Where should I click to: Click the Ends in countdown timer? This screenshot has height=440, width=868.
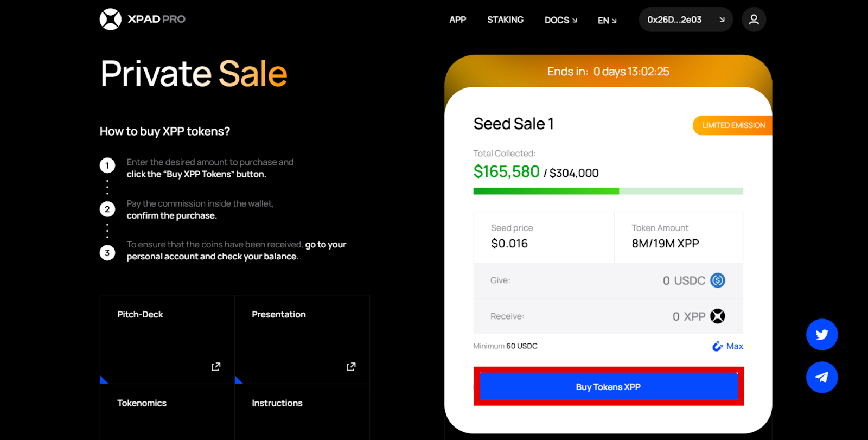coord(608,72)
